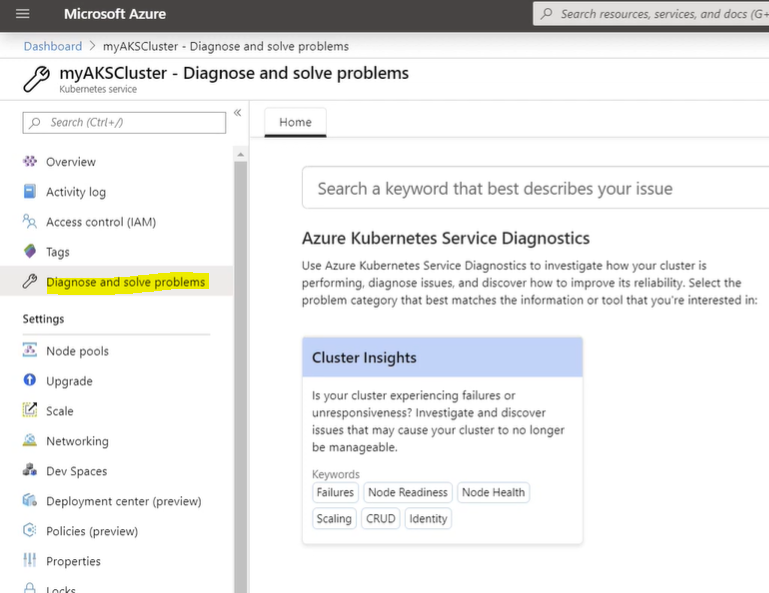Click the Tags icon in sidebar
Viewport: 769px width, 593px height.
click(x=29, y=252)
